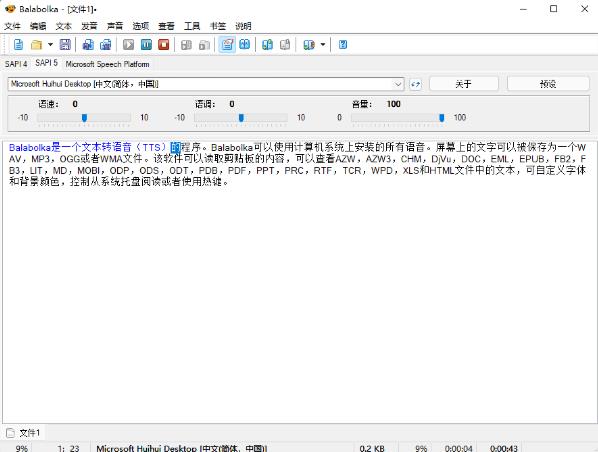
Task: Click the highlighted blue word in the text
Action: [175, 147]
